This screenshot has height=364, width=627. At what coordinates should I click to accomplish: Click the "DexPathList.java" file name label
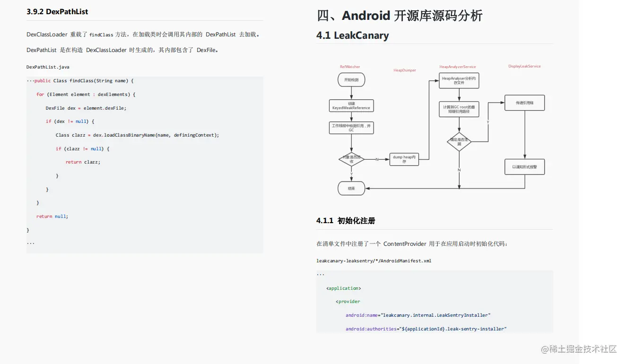tap(48, 67)
